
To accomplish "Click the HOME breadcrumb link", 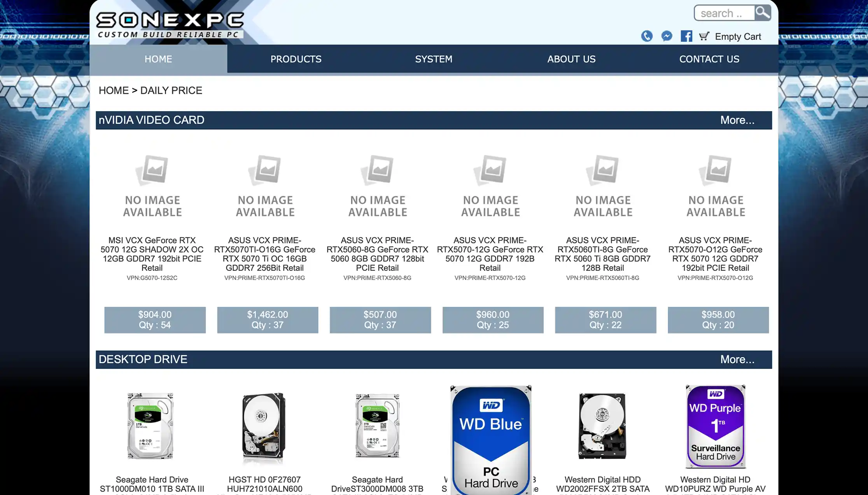I will pyautogui.click(x=114, y=90).
